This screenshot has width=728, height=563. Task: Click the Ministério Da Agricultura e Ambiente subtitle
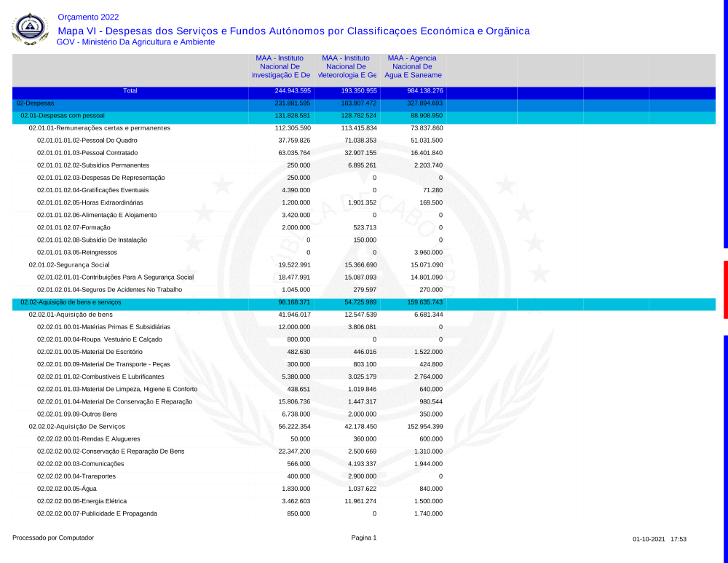135,42
